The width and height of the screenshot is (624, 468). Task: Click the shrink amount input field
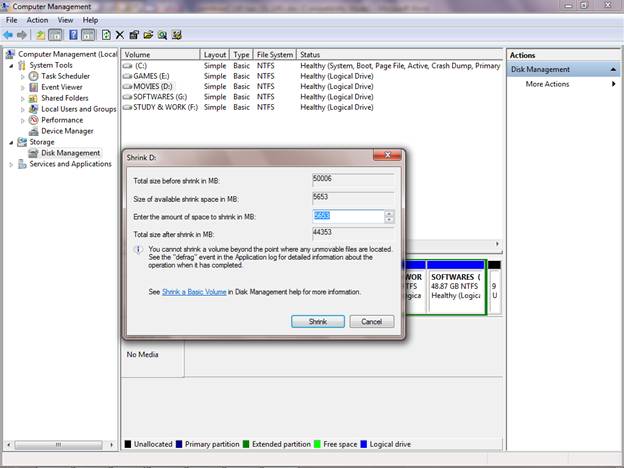point(347,216)
